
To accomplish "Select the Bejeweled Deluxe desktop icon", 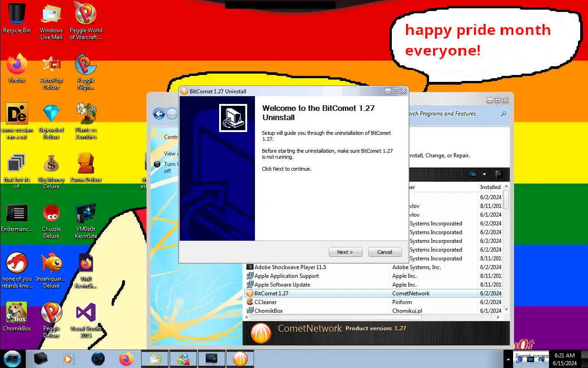I will click(x=51, y=121).
